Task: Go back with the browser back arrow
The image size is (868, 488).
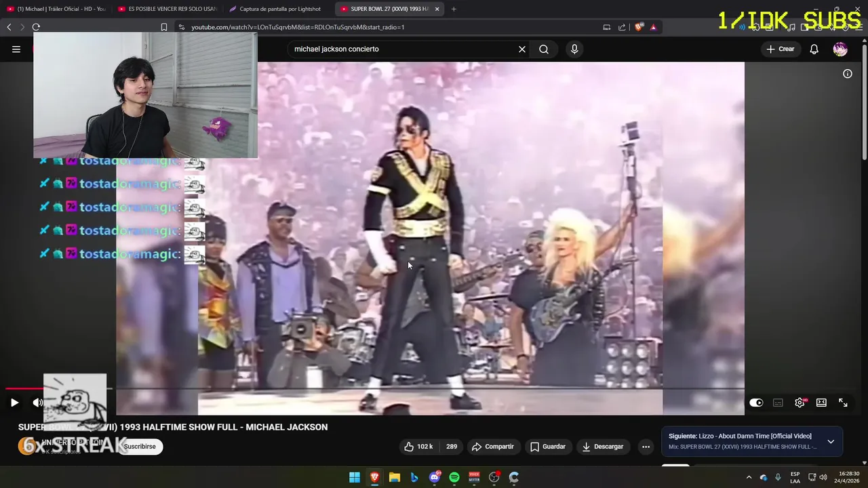Action: point(9,27)
